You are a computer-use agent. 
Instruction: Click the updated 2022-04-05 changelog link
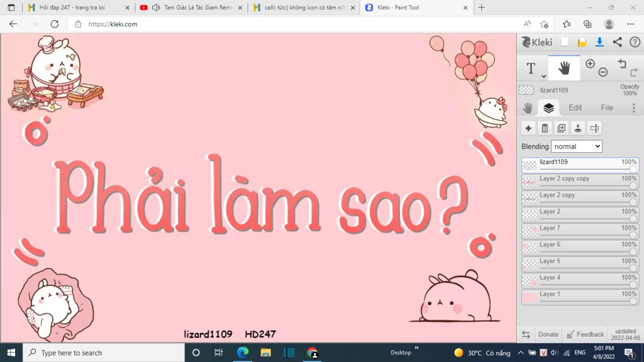tap(626, 334)
